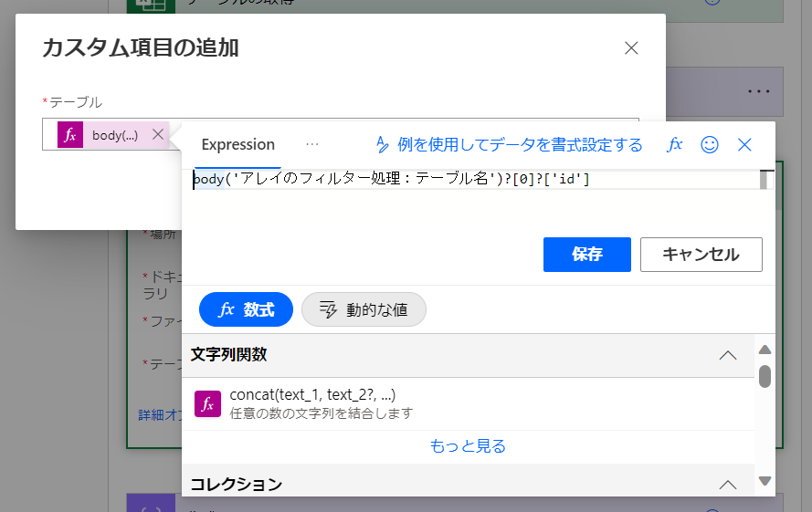The height and width of the screenshot is (512, 812).
Task: Select the body(...) expression token
Action: [x=113, y=135]
